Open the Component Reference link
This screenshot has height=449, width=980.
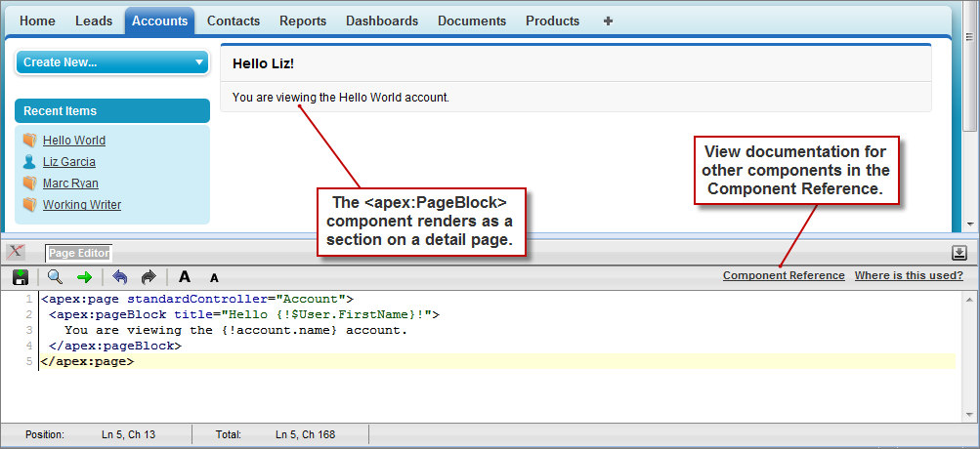(x=784, y=276)
